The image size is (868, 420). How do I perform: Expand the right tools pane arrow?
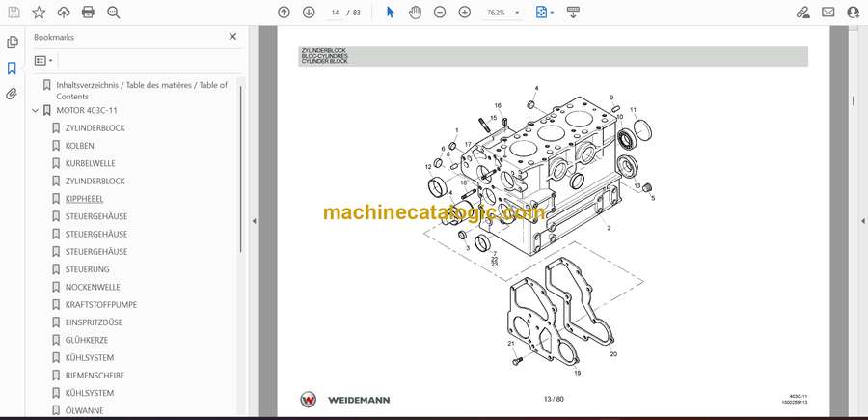point(862,221)
